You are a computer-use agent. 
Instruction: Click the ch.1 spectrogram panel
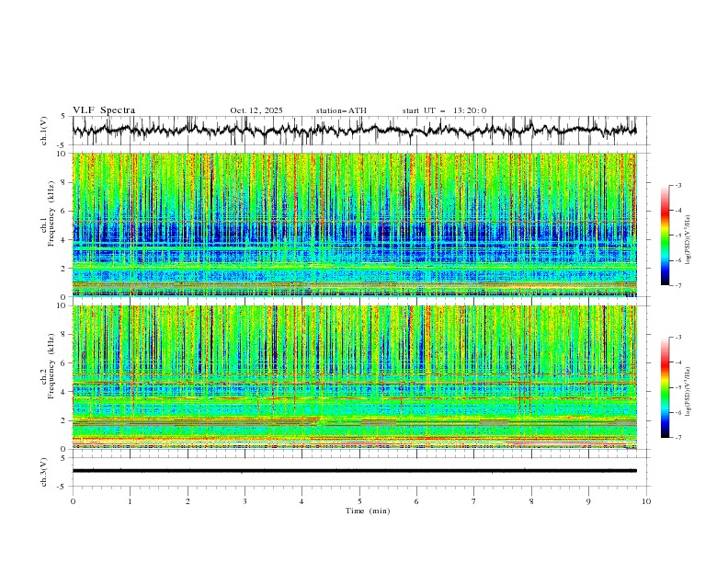[x=354, y=224]
